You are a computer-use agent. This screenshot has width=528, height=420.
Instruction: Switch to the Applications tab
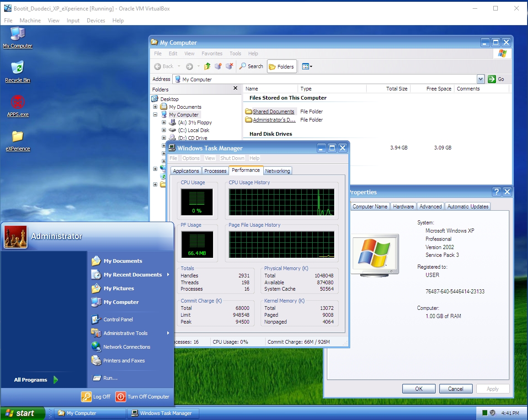pos(186,171)
